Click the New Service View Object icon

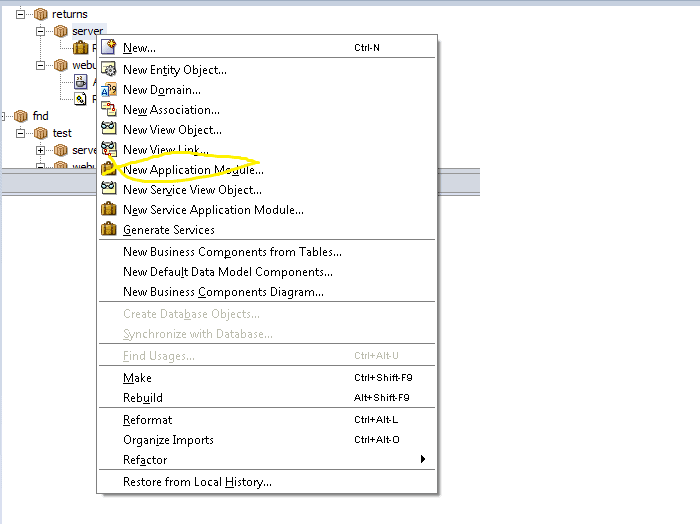click(x=109, y=189)
